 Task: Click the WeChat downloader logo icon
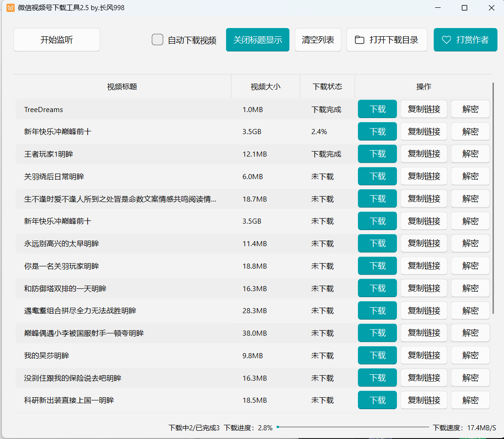[10, 8]
